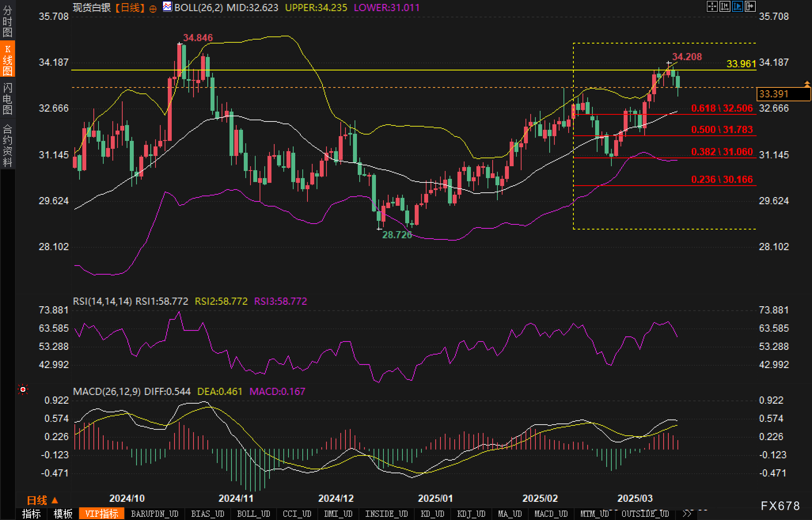
Task: Select the K线图 sidebar tab
Action: (8, 59)
